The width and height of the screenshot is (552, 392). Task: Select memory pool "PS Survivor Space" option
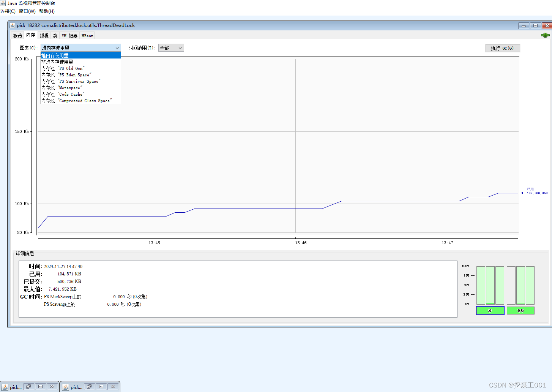(81, 81)
